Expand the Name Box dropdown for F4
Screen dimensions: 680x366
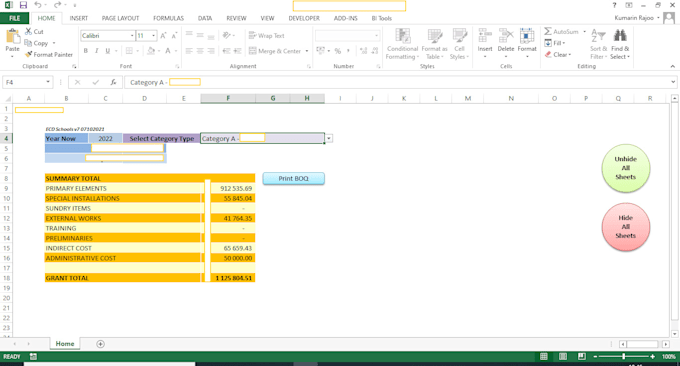(x=48, y=82)
